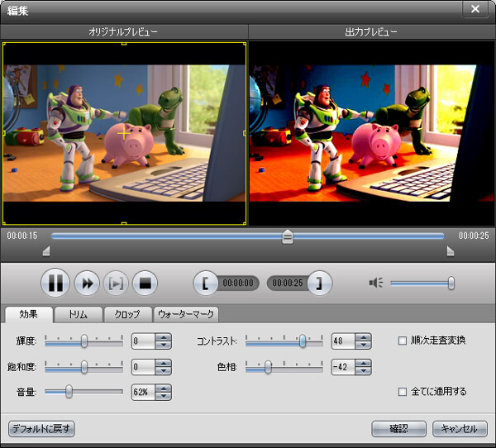
Task: Click the right trim end marker
Action: point(451,251)
